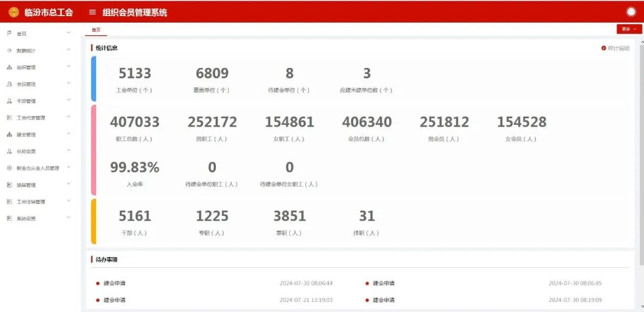The image size is (644, 312).
Task: Expand the 组织管理 chevron
Action: pos(69,66)
